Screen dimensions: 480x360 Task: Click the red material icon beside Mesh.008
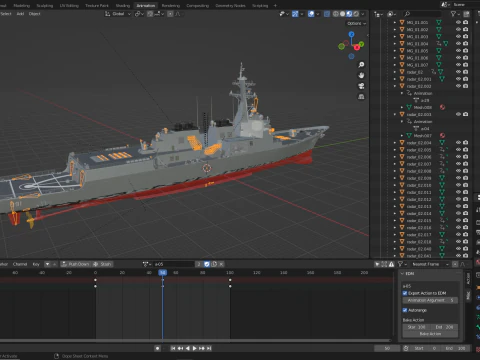pyautogui.click(x=442, y=107)
